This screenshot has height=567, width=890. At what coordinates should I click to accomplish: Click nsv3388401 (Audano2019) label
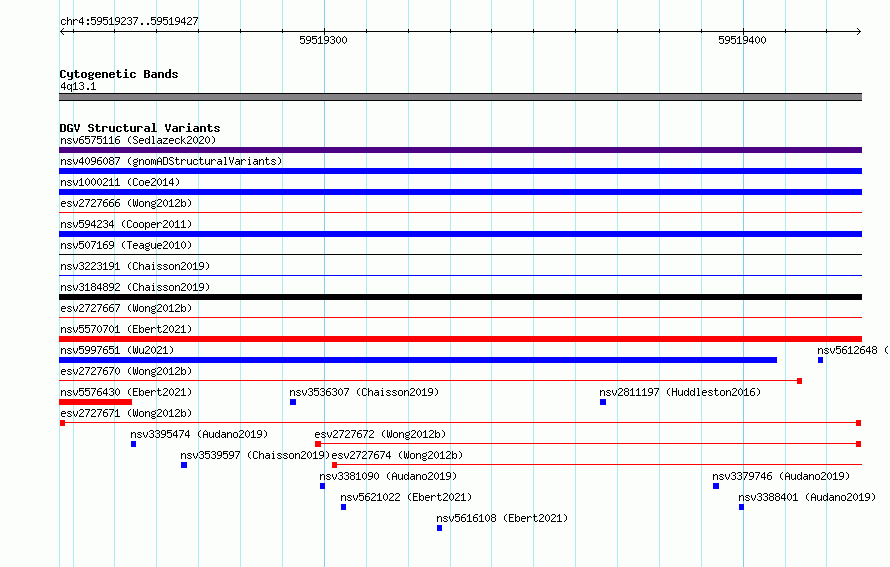tap(807, 497)
